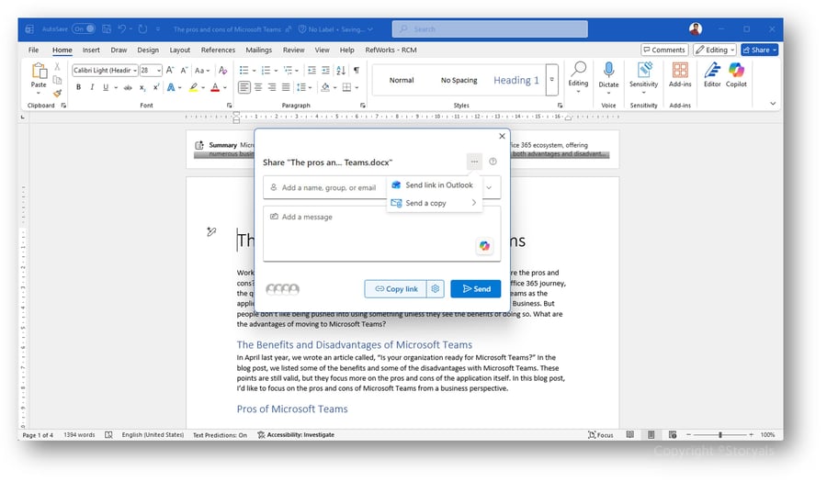Toggle Bold formatting
The image size is (827, 504).
coord(79,87)
